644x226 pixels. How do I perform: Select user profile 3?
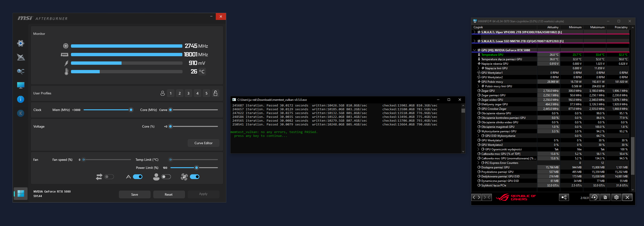(188, 93)
